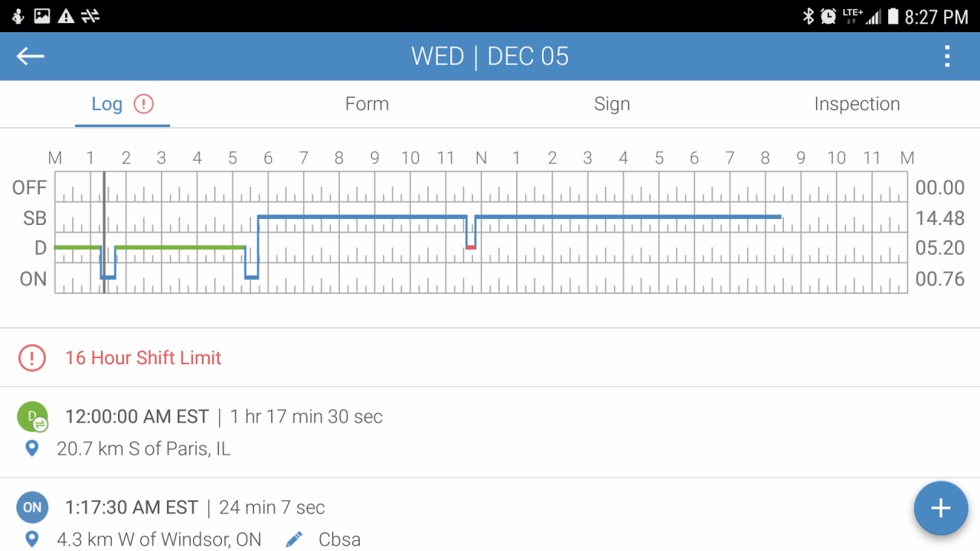The width and height of the screenshot is (980, 551).
Task: Click location pin near Windsor, ON
Action: pyautogui.click(x=32, y=540)
